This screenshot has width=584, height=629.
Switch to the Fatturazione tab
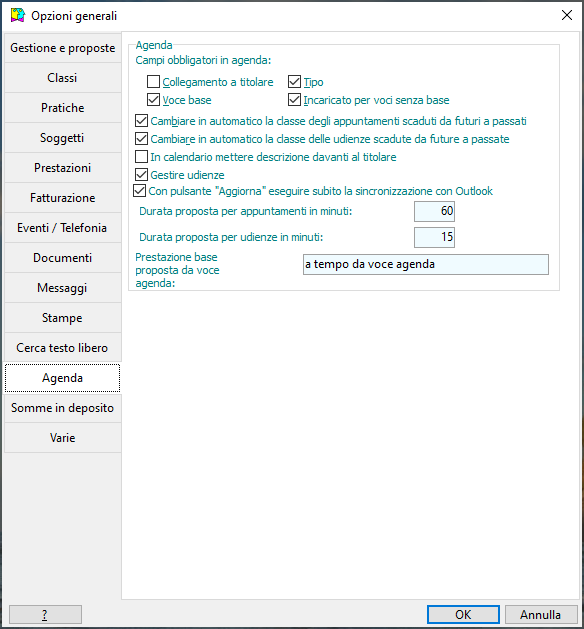click(x=63, y=198)
